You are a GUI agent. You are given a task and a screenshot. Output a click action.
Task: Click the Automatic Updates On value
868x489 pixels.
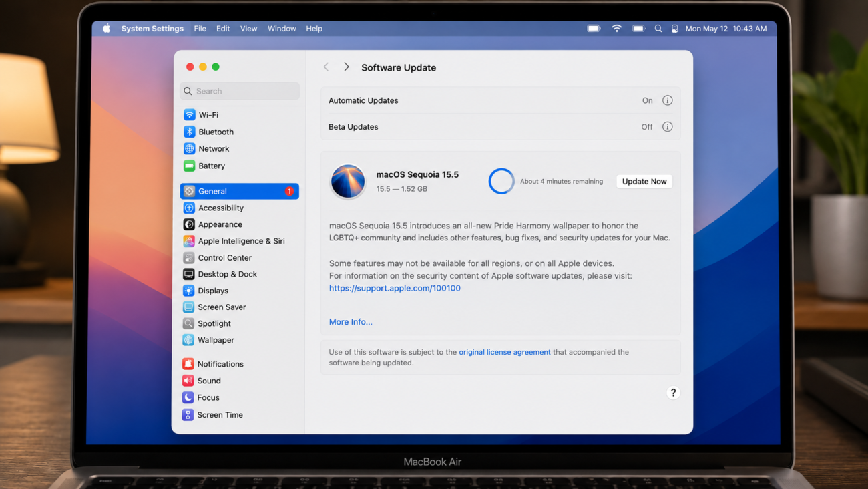pos(647,100)
